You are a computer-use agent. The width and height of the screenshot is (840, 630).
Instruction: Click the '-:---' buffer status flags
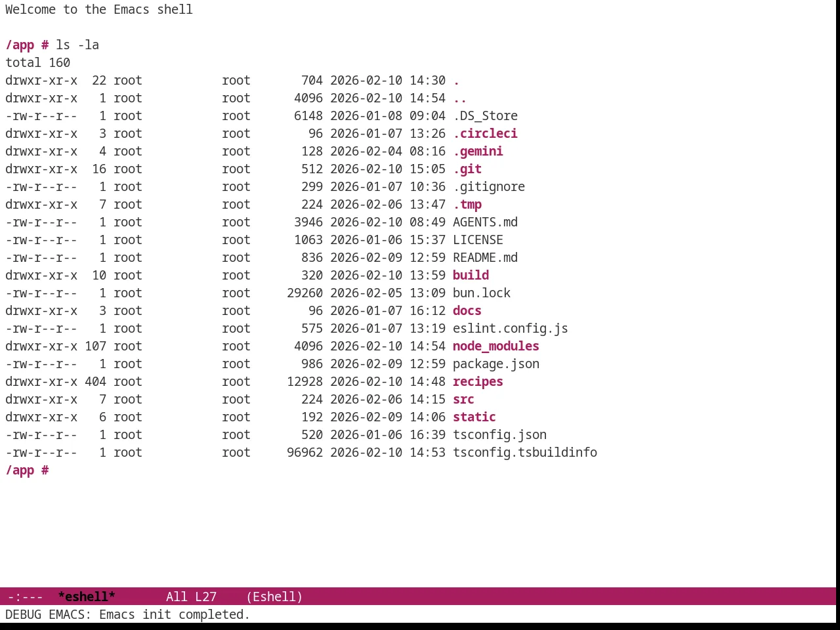[x=25, y=597]
